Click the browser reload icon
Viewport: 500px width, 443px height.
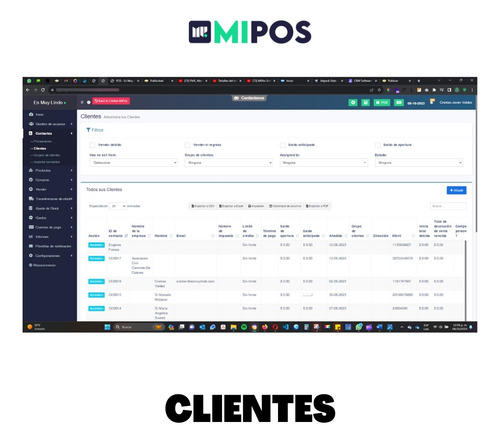click(43, 90)
